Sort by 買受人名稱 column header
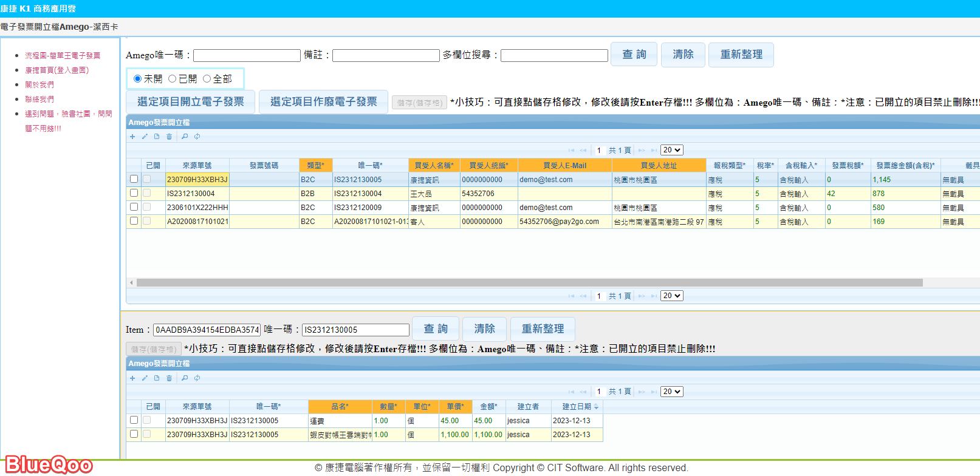This screenshot has width=980, height=476. point(434,165)
